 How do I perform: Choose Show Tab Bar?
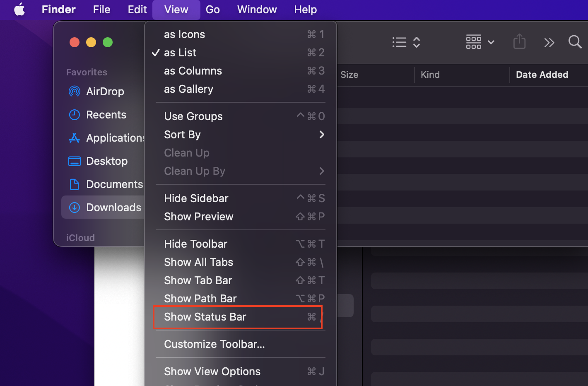(240, 280)
